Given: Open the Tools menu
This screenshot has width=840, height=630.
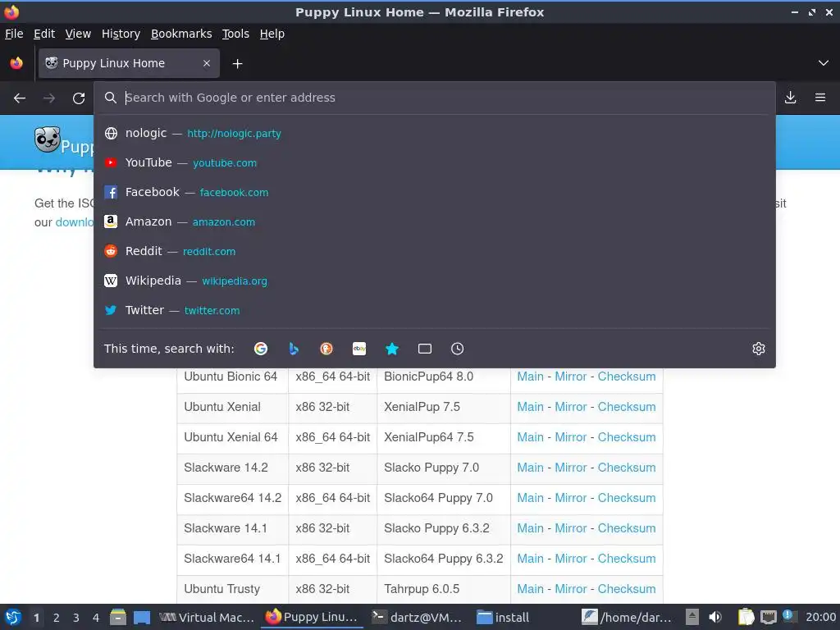Looking at the screenshot, I should [235, 34].
